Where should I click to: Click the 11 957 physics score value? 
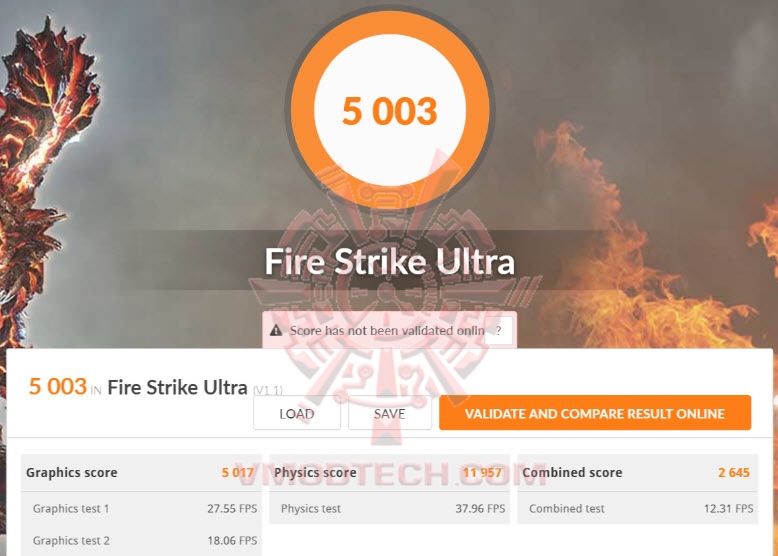pos(482,472)
